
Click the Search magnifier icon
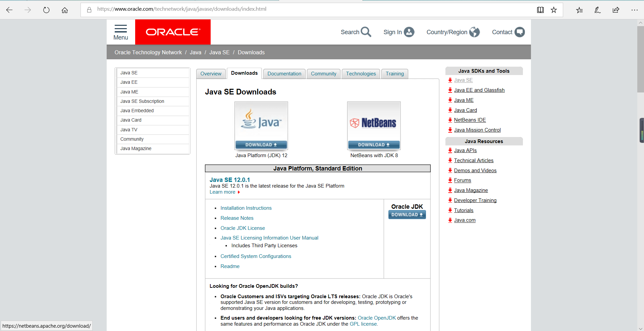[x=366, y=32]
